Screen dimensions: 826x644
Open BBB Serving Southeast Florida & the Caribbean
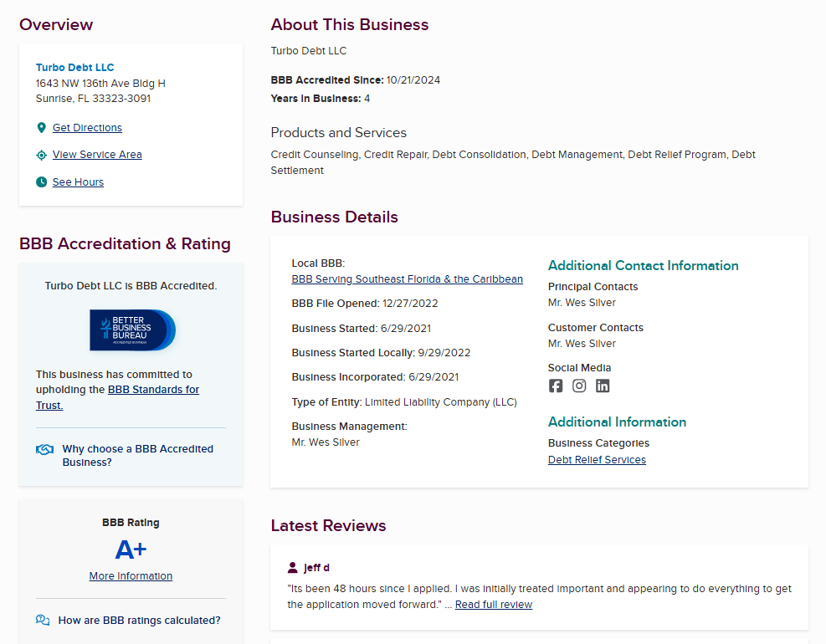click(x=408, y=279)
